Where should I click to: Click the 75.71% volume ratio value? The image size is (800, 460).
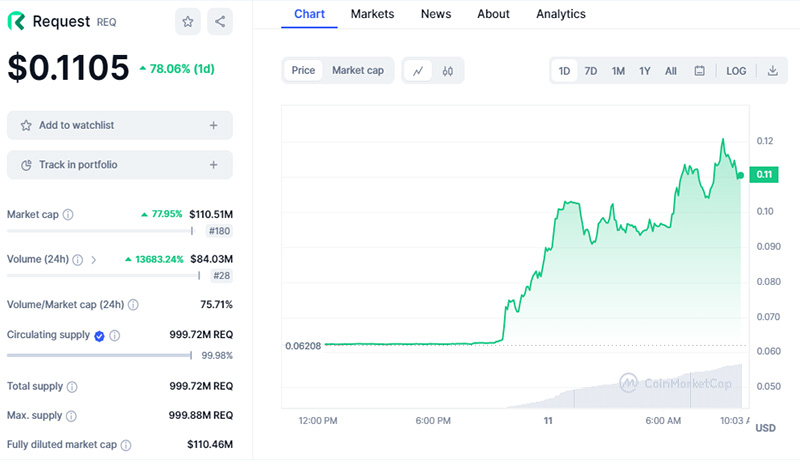point(216,305)
